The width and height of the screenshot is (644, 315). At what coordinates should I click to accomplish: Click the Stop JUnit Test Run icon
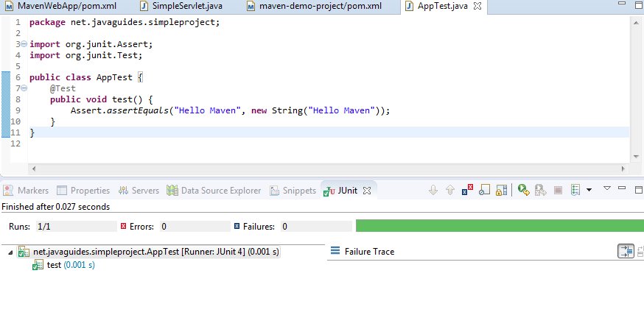(558, 190)
